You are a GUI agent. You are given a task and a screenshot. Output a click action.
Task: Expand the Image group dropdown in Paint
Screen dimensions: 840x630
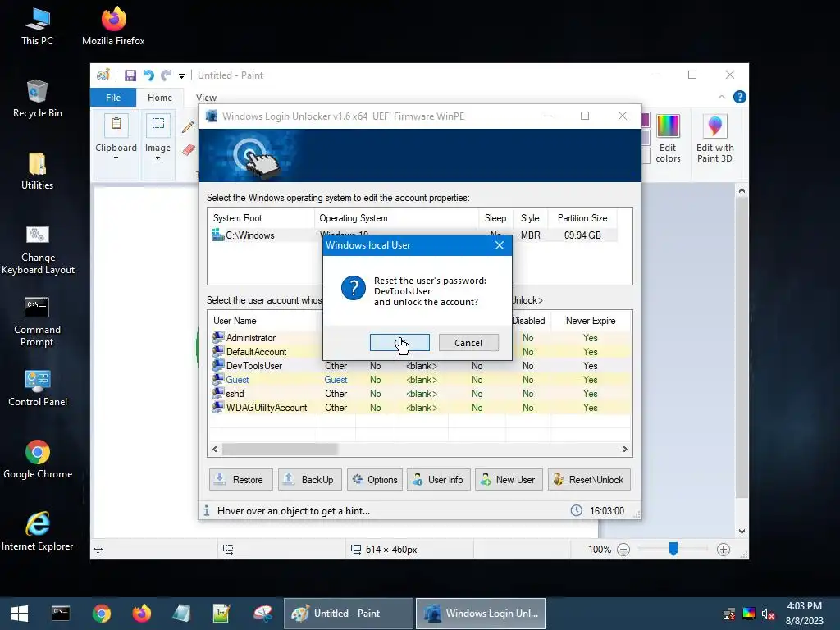coord(157,158)
